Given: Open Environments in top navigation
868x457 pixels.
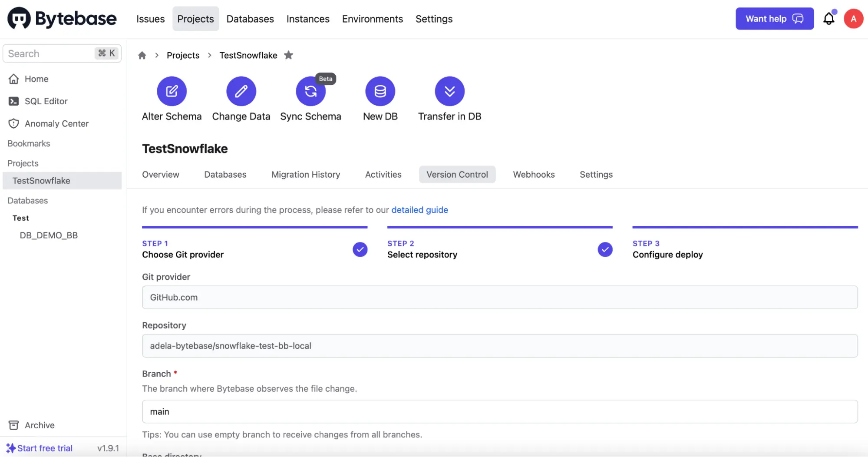Looking at the screenshot, I should tap(372, 19).
